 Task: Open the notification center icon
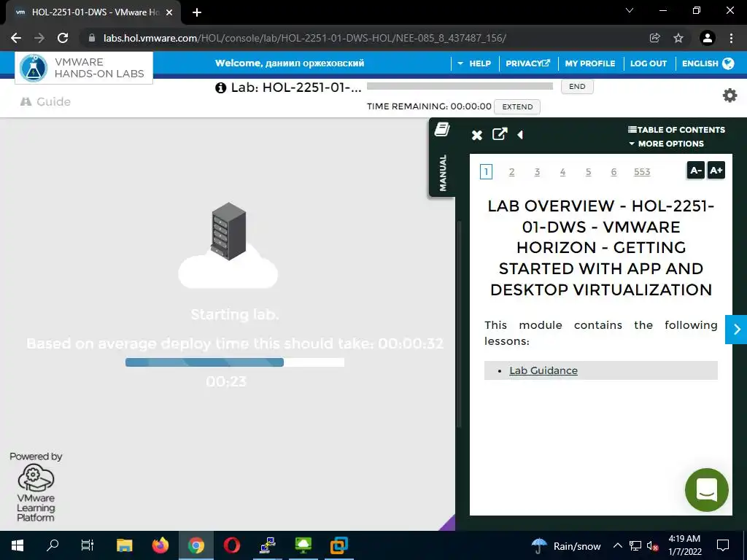723,545
